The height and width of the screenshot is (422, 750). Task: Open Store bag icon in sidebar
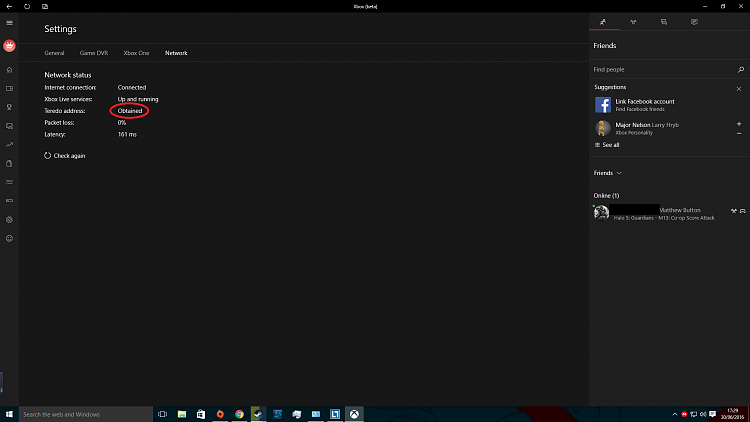[x=9, y=164]
